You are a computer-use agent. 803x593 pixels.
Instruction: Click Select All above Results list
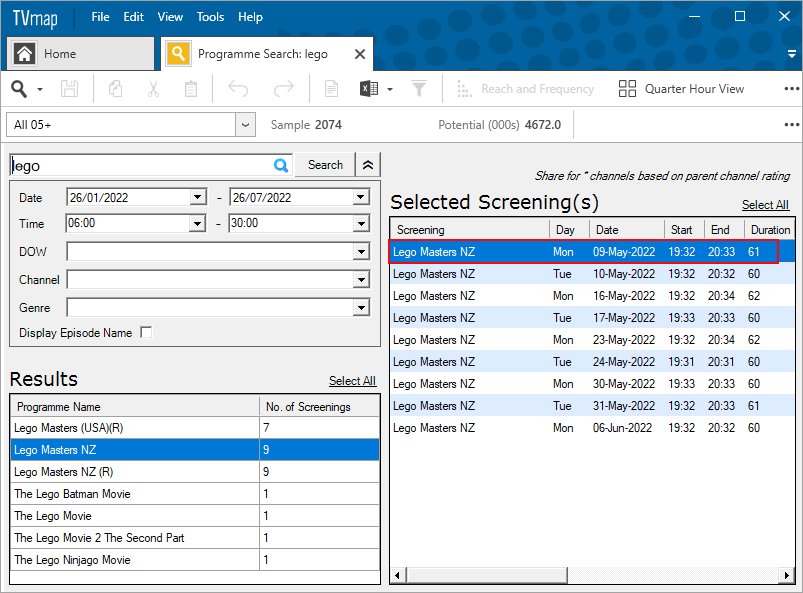pos(352,381)
